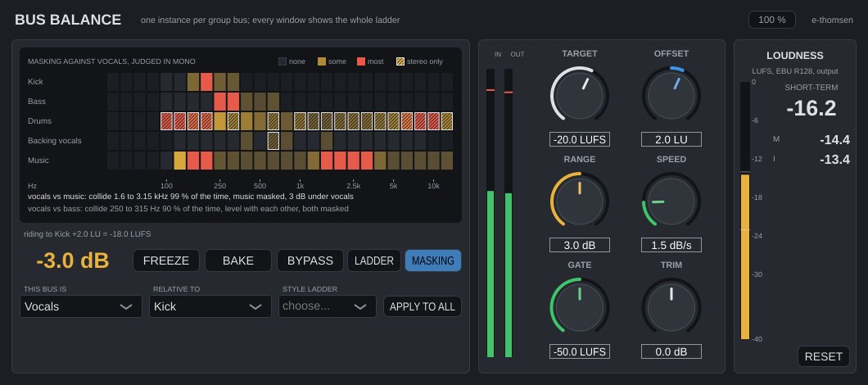Select the Backing vocals row label
This screenshot has width=868, height=385.
(x=54, y=141)
